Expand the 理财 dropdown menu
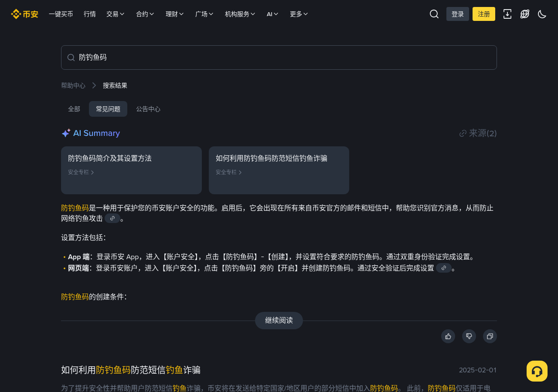 point(175,14)
